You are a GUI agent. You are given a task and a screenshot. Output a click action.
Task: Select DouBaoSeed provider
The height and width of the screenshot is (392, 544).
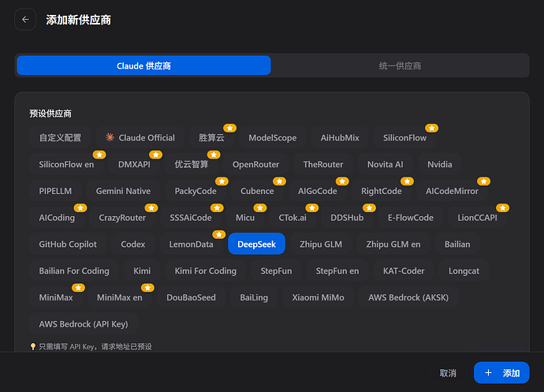coord(191,297)
